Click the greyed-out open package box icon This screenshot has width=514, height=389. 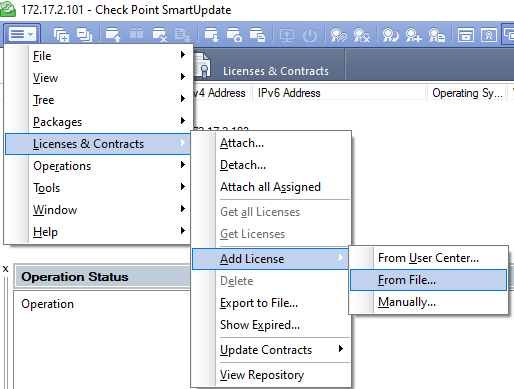pyautogui.click(x=136, y=34)
